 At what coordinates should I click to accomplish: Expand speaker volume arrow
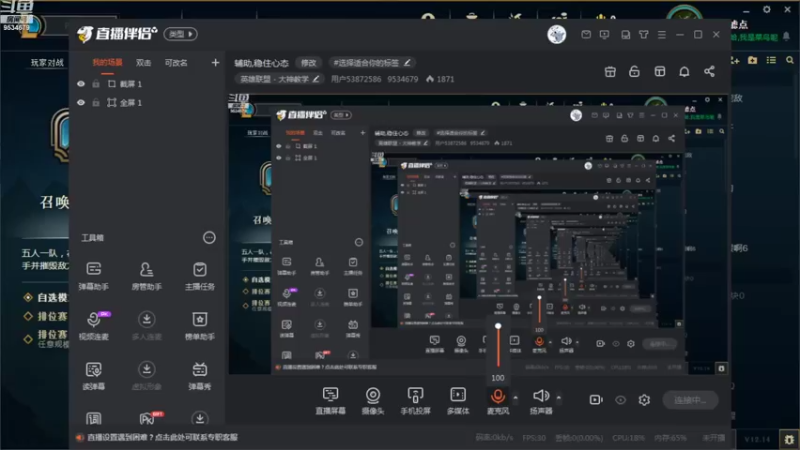coord(559,397)
